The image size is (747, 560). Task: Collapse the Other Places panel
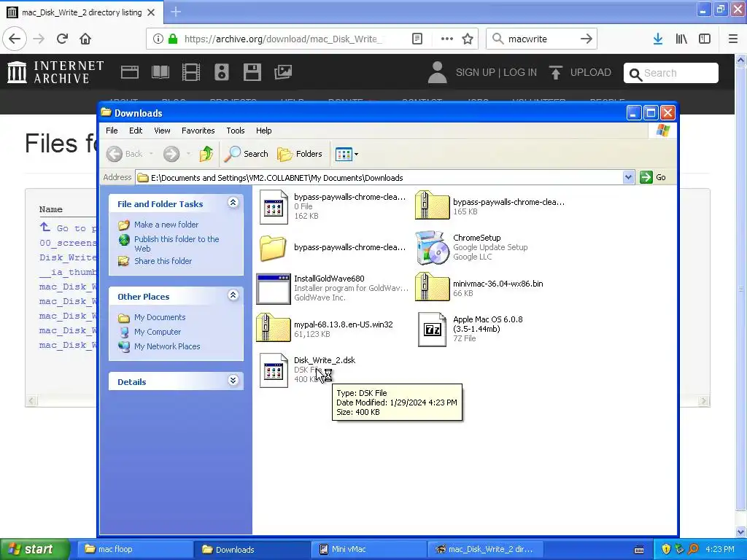(x=233, y=295)
